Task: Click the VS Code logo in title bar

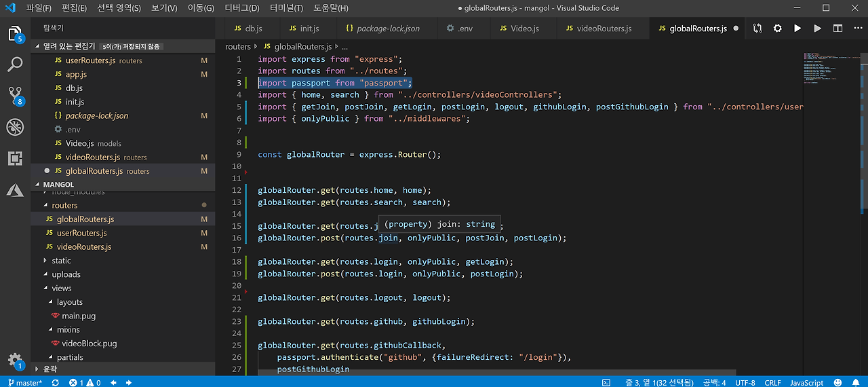Action: click(x=11, y=8)
